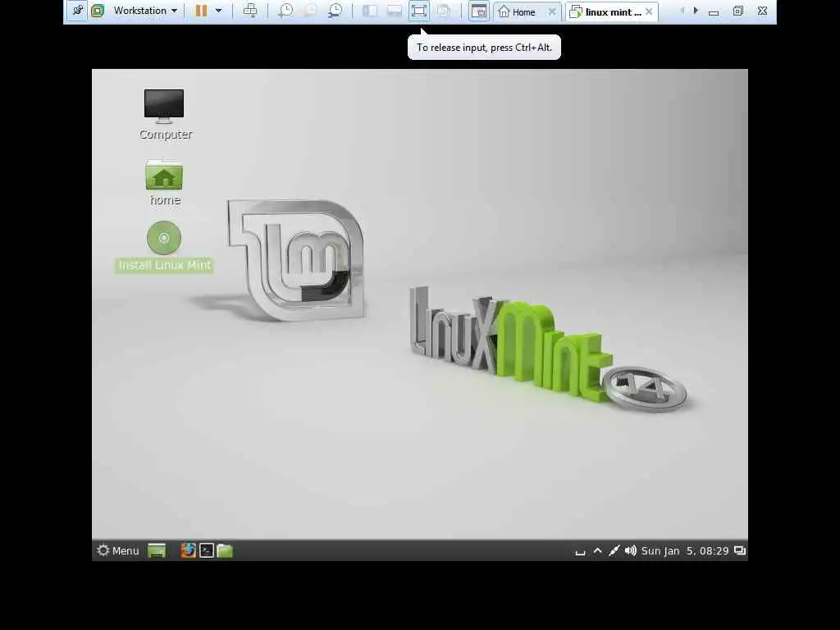Open the Terminal launcher
This screenshot has width=840, height=630.
[207, 550]
